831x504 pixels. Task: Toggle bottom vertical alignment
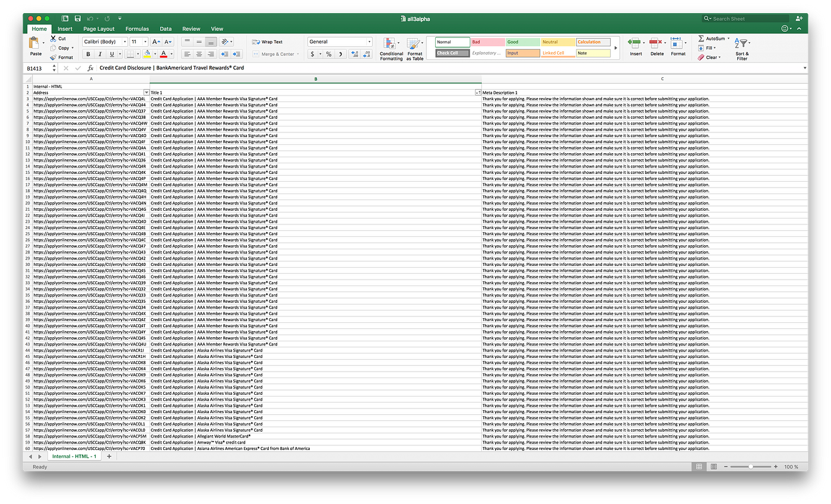click(x=211, y=42)
